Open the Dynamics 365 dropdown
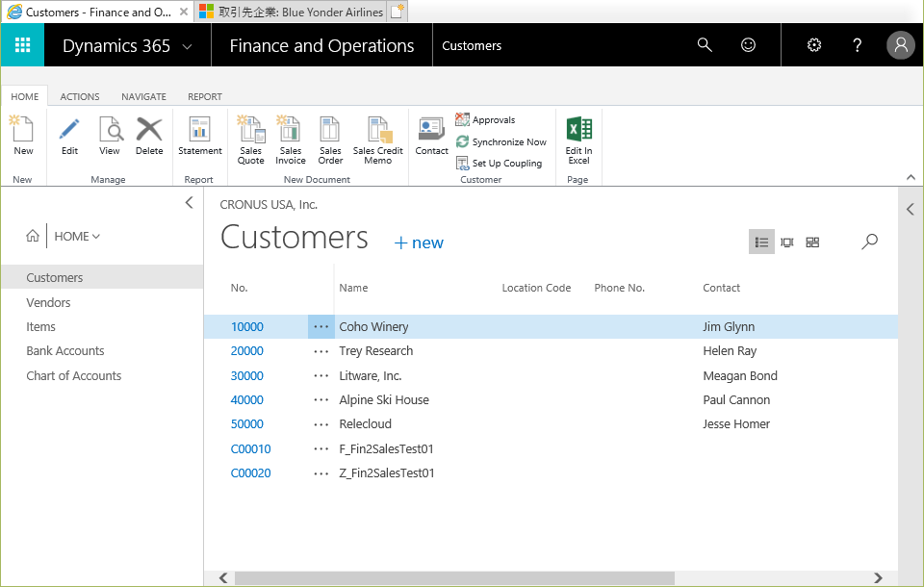 [187, 46]
